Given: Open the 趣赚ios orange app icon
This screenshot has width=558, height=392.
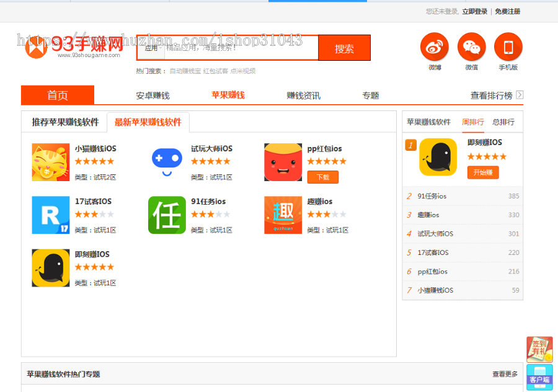Looking at the screenshot, I should pyautogui.click(x=283, y=215).
